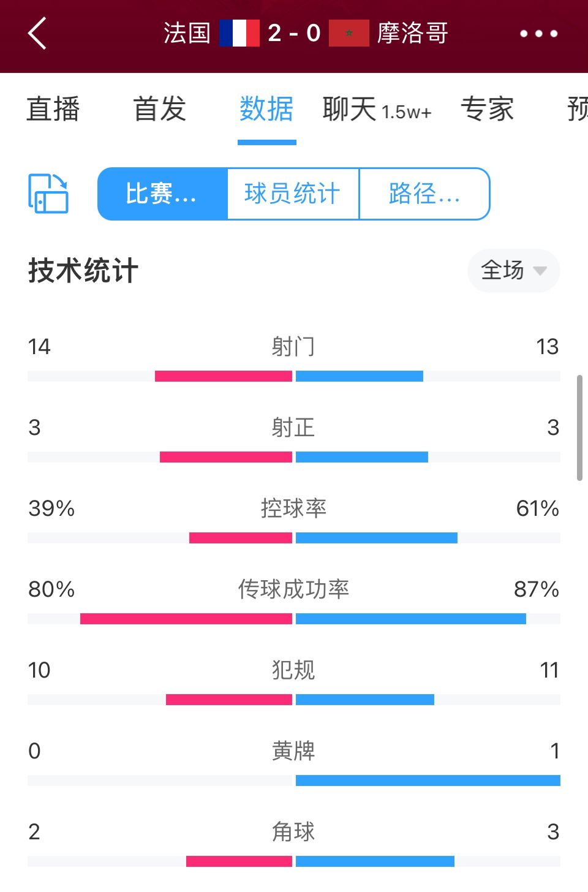Select the highlighted 数据 tab
This screenshot has height=892, width=588.
point(266,110)
